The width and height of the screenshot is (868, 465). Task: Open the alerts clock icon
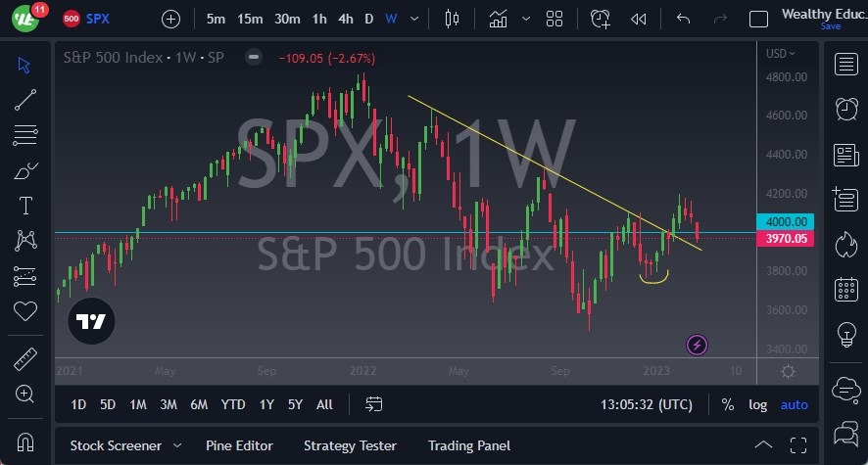click(844, 109)
